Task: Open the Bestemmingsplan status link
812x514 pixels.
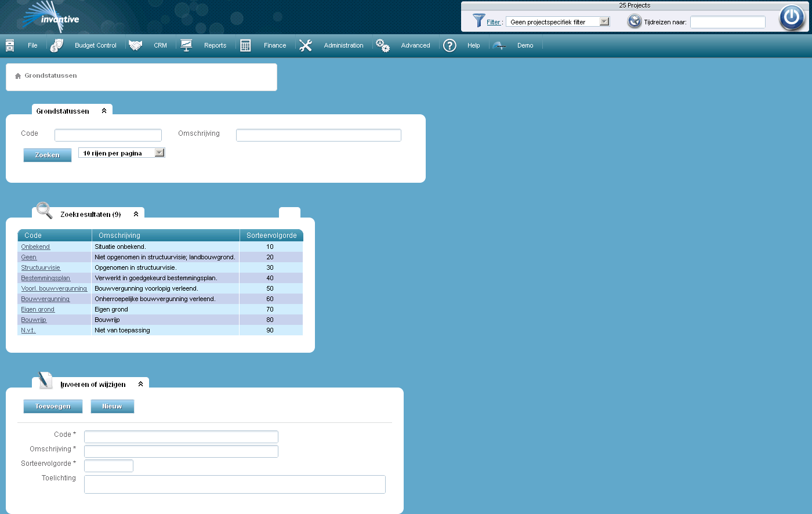Action: pos(45,278)
